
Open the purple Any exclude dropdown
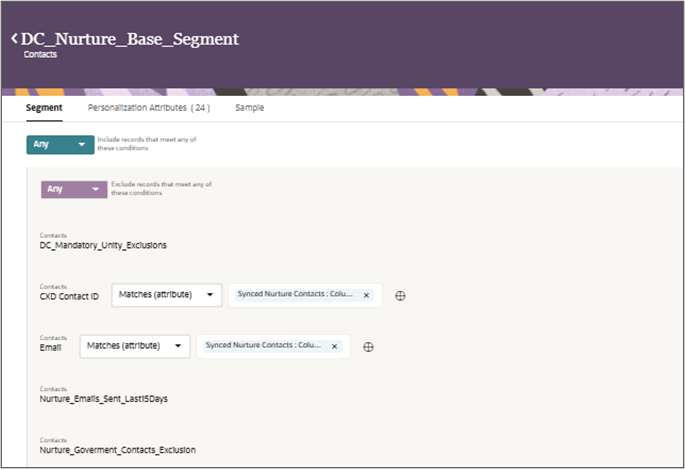pyautogui.click(x=74, y=190)
